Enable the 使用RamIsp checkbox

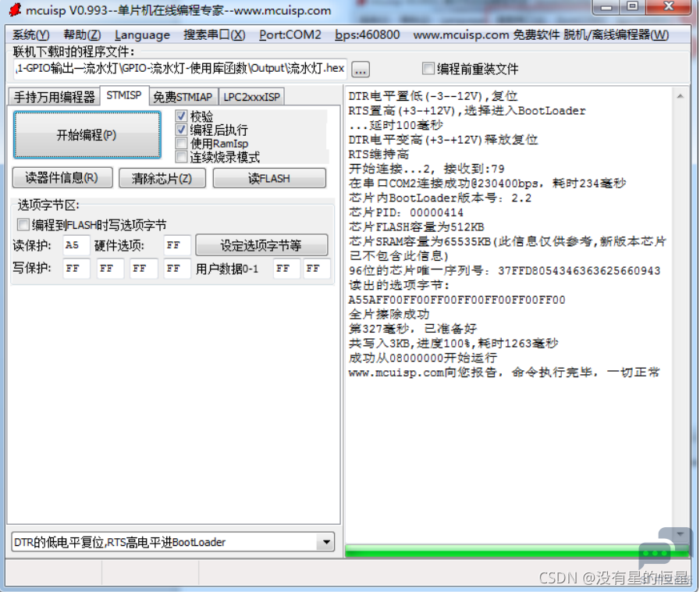181,144
